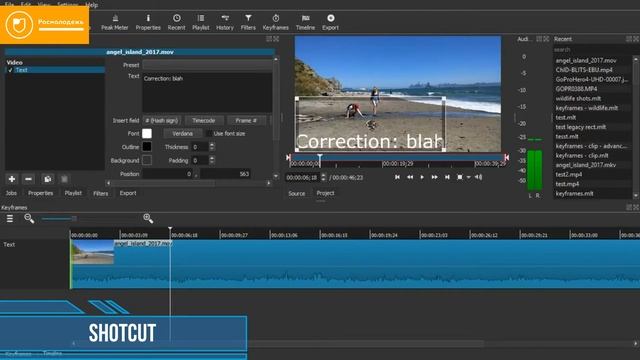Open angel_island_2017.mkv in Recent list
The height and width of the screenshot is (360, 640).
click(x=586, y=165)
